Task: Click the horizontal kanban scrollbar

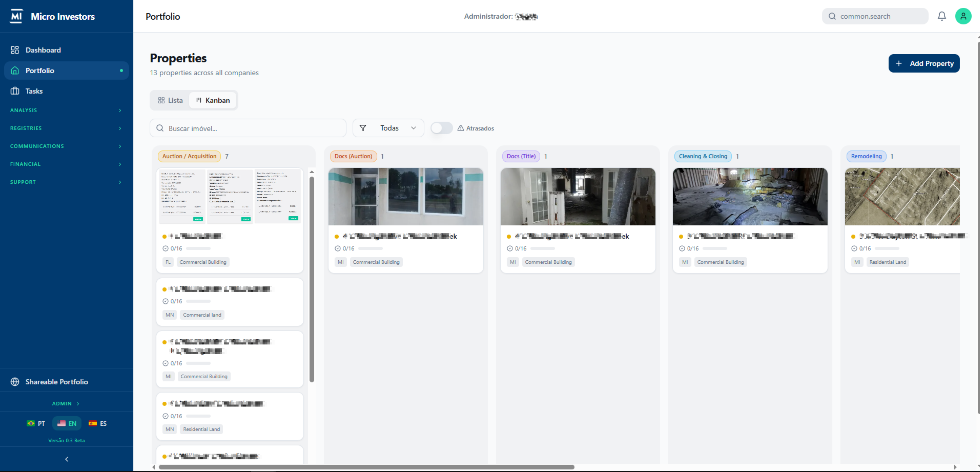Action: click(x=366, y=467)
